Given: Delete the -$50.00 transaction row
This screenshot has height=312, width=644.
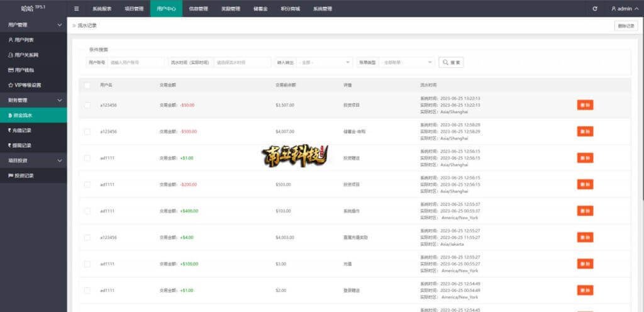Looking at the screenshot, I should point(584,105).
